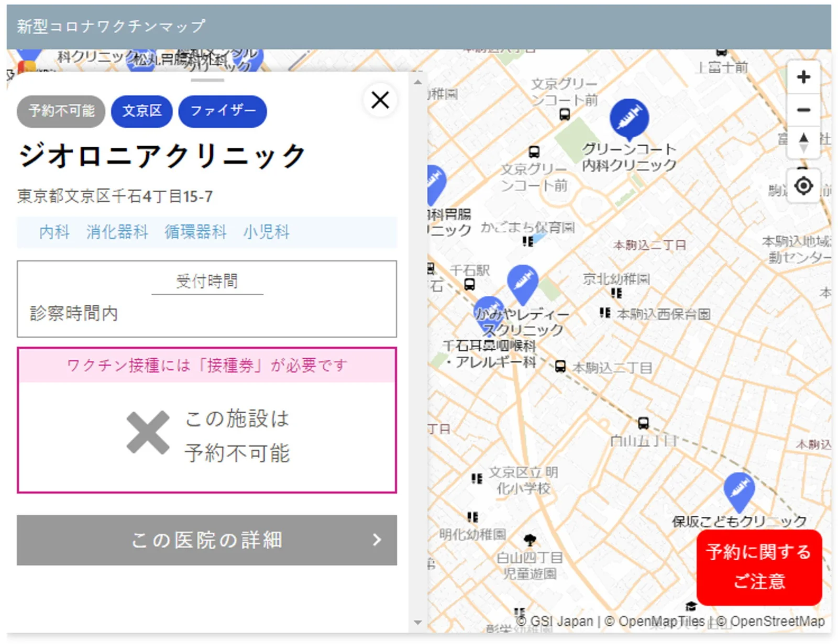Image resolution: width=838 pixels, height=644 pixels.
Task: Select the 保坂こどもクリニック vaccine pin
Action: coord(739,491)
